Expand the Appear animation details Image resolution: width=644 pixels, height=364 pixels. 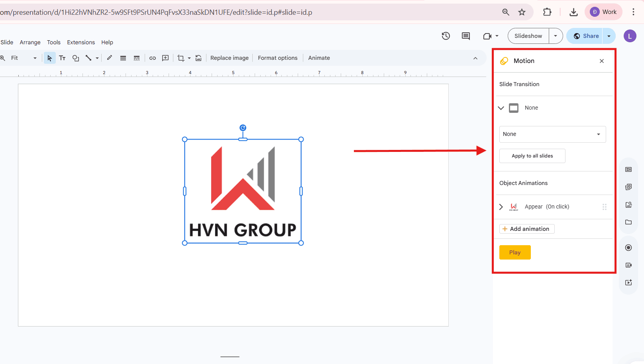(x=501, y=207)
